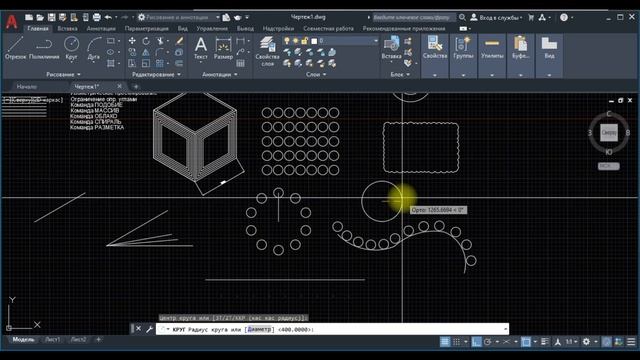
Task: Click the Stretch tool icon
Action: tap(132, 63)
